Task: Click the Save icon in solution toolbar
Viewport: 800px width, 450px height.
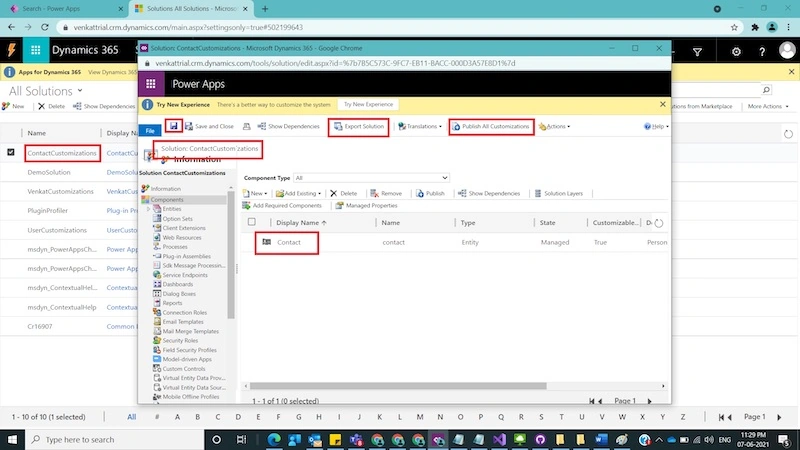Action: 173,126
